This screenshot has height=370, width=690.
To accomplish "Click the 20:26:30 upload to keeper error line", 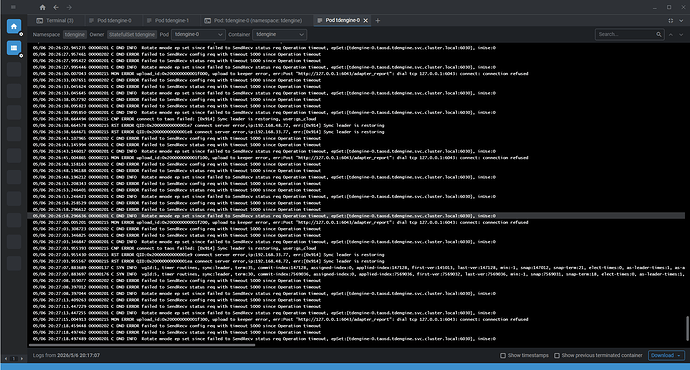I will pos(280,74).
